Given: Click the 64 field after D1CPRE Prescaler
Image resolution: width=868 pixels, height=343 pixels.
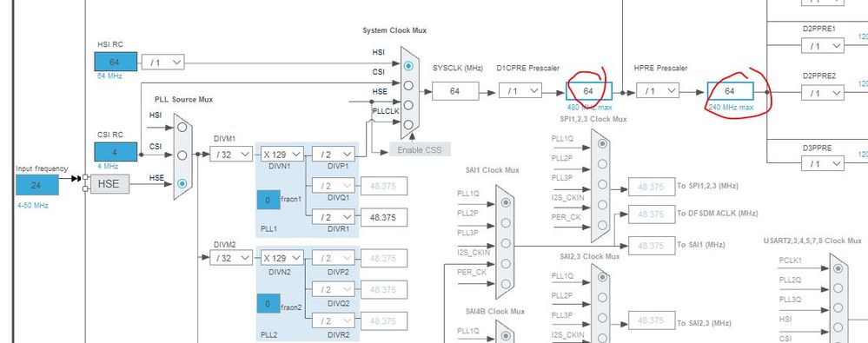Looking at the screenshot, I should [x=589, y=90].
